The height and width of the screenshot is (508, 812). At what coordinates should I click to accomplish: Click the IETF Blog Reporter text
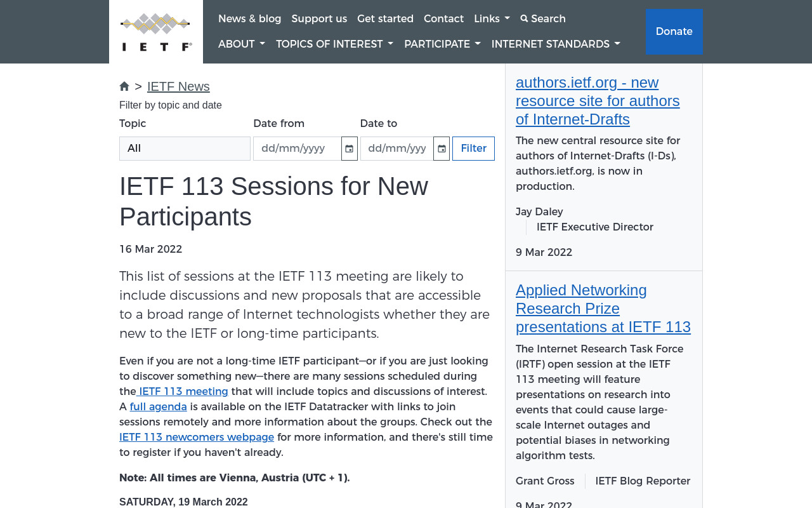coord(643,481)
